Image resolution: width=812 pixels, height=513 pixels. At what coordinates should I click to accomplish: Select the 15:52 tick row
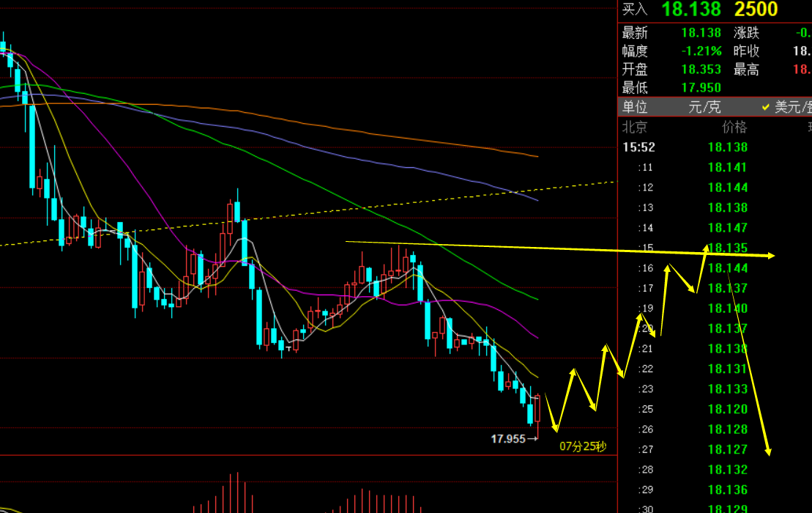(x=638, y=147)
